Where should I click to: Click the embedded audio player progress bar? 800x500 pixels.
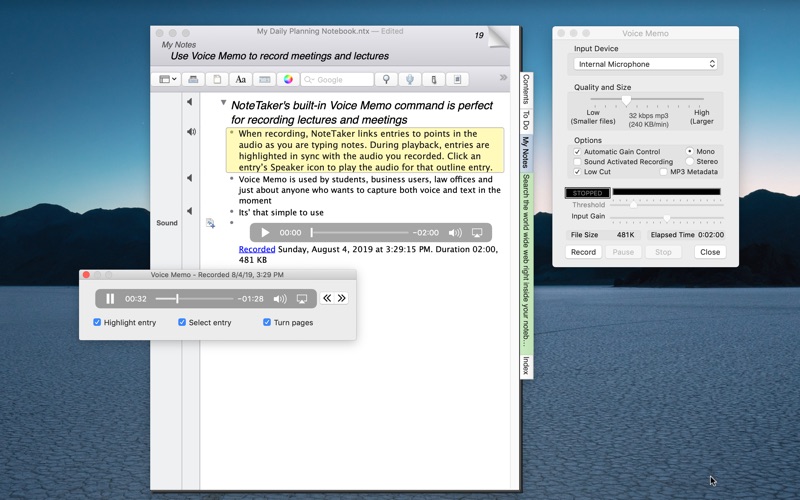360,233
